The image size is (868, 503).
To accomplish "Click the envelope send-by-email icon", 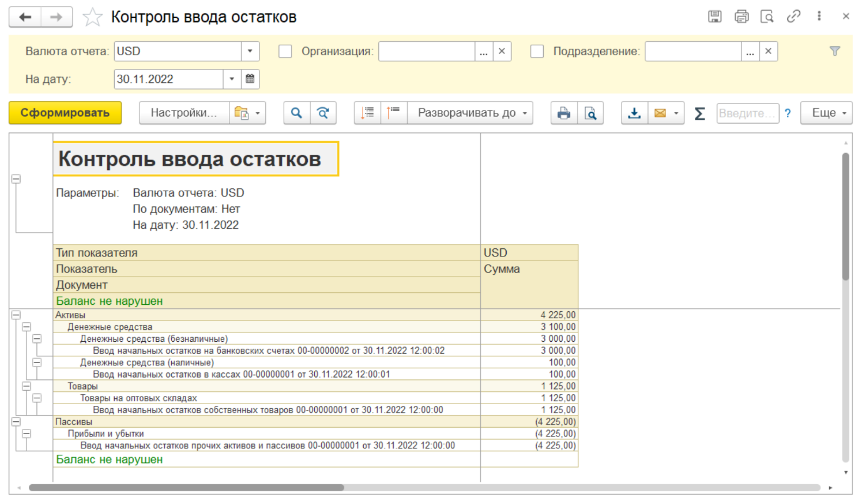I will 660,113.
